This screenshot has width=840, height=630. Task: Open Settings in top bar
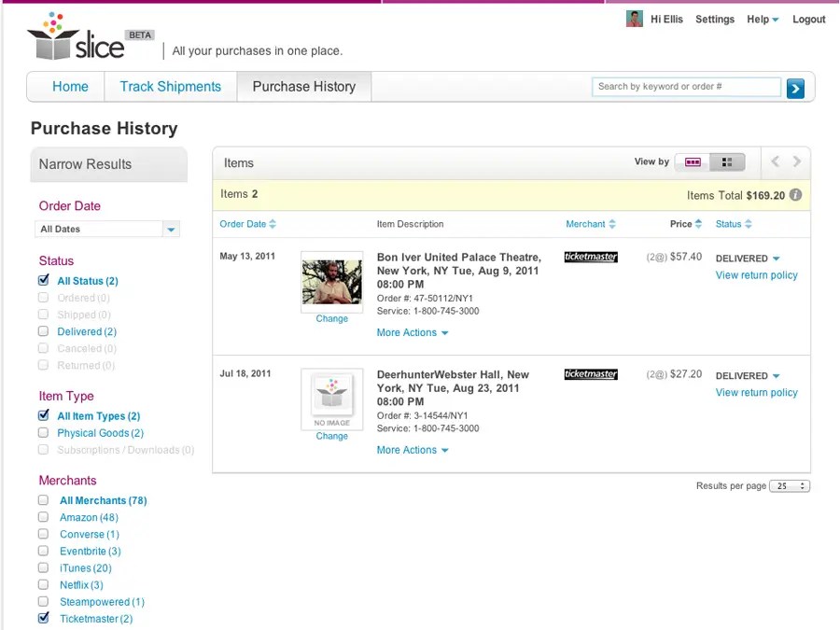(x=715, y=20)
